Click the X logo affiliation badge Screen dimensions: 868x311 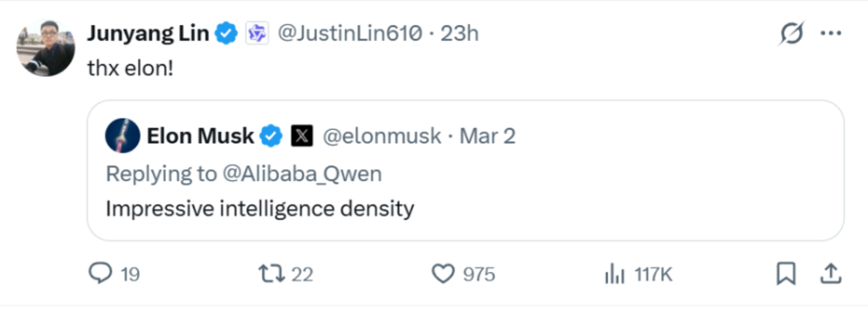(x=302, y=137)
